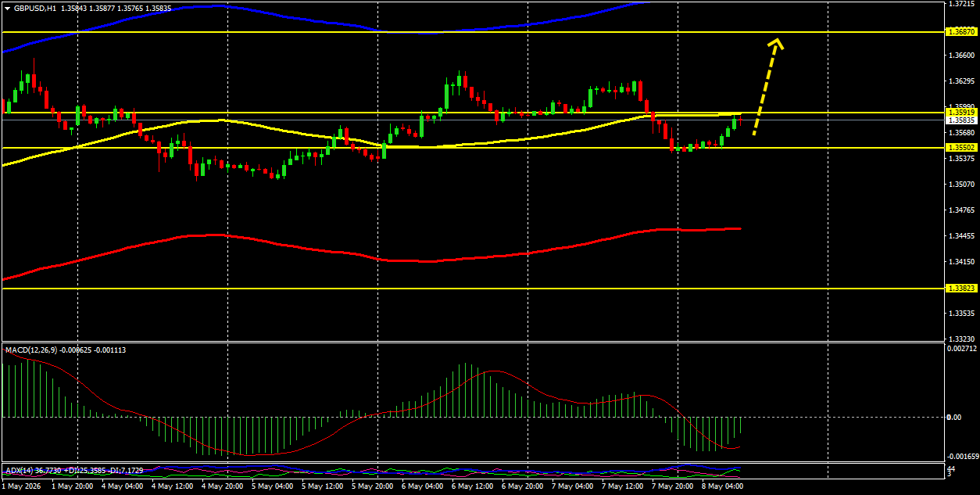Click the 5 May 04:00 time label
This screenshot has height=495, width=980.
pos(274,486)
